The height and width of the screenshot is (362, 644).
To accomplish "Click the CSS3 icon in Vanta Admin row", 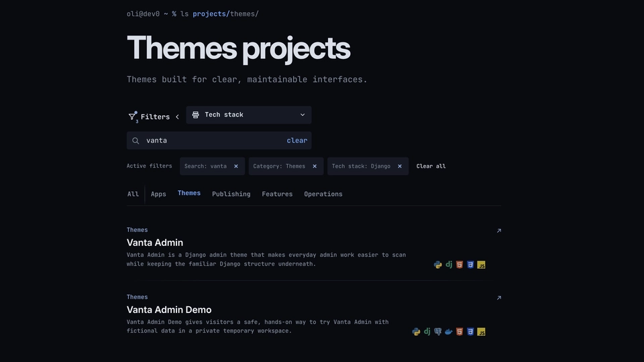I will [470, 265].
